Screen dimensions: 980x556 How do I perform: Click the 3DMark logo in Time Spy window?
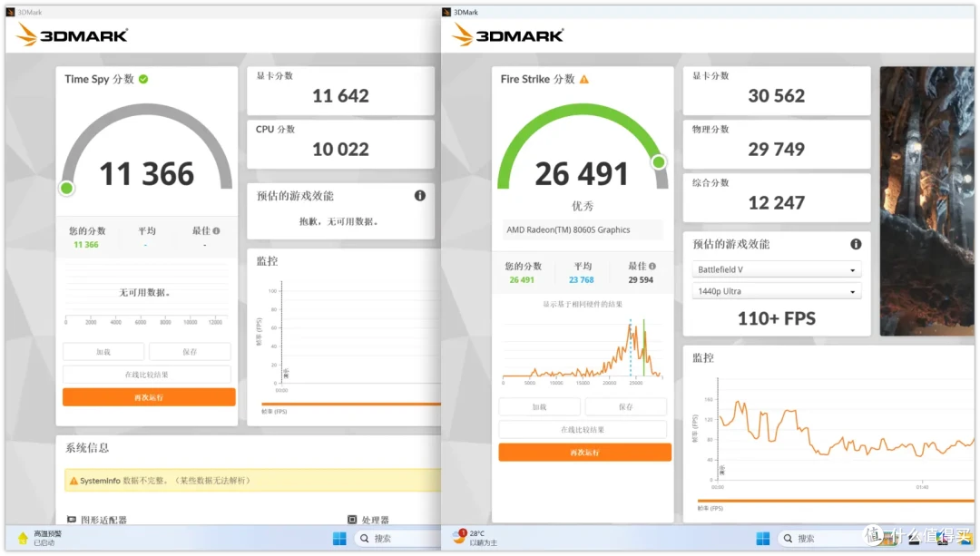72,35
